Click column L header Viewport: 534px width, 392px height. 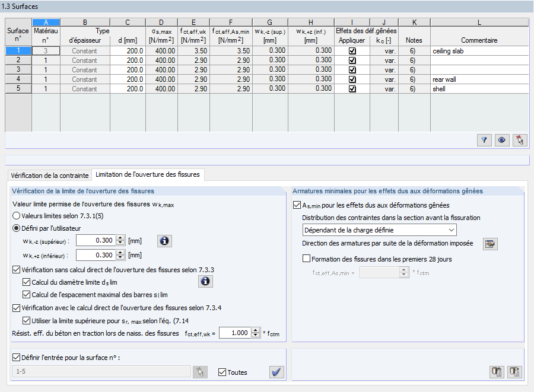[x=479, y=23]
